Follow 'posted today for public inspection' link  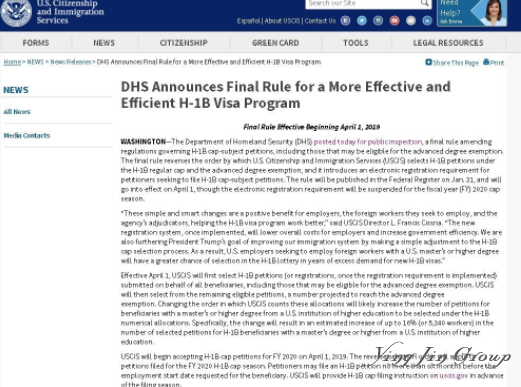[368, 142]
